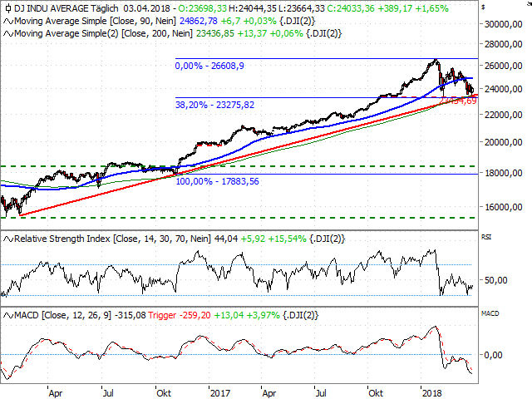Image resolution: width=532 pixels, height=399 pixels.
Task: Click the high value H:24044,35
Action: pos(253,8)
